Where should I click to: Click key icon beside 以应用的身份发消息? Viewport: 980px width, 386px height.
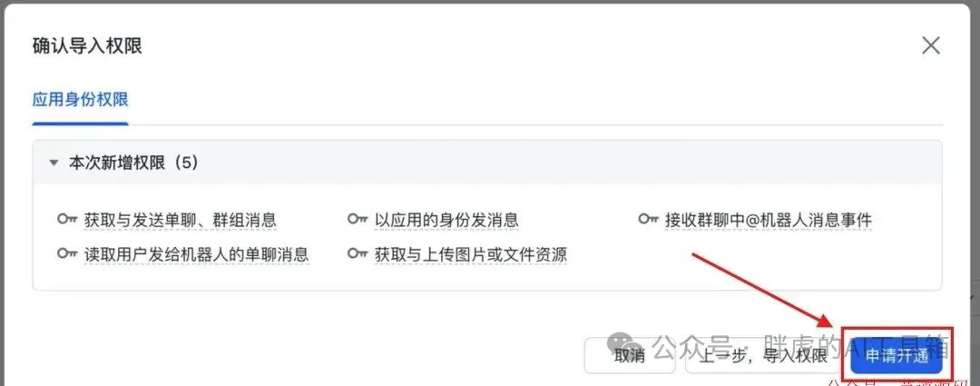pos(358,220)
